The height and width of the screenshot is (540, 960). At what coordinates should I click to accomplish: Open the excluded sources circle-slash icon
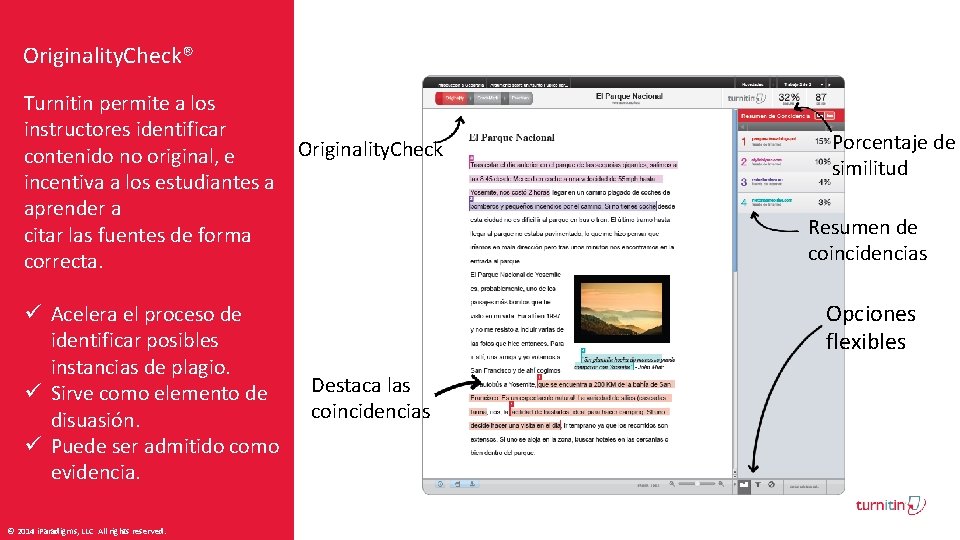[771, 485]
